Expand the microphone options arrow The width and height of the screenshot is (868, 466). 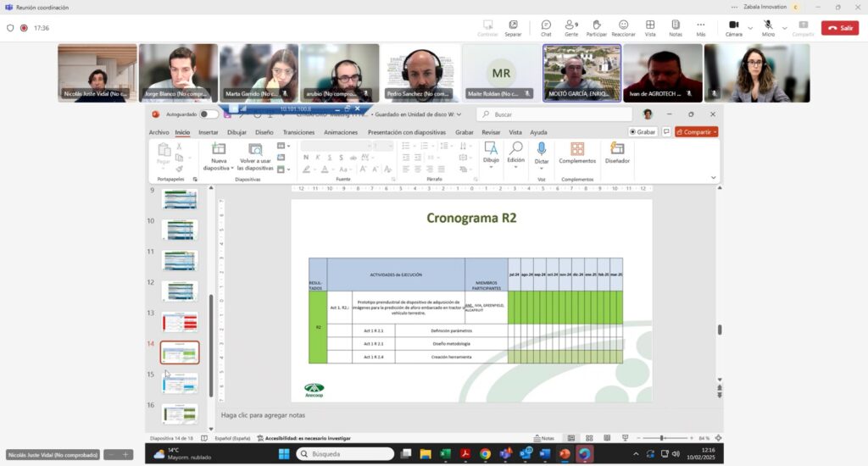coord(784,28)
